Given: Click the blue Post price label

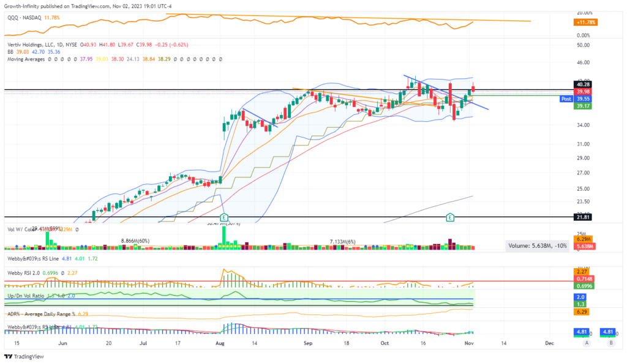Looking at the screenshot, I should coord(568,98).
